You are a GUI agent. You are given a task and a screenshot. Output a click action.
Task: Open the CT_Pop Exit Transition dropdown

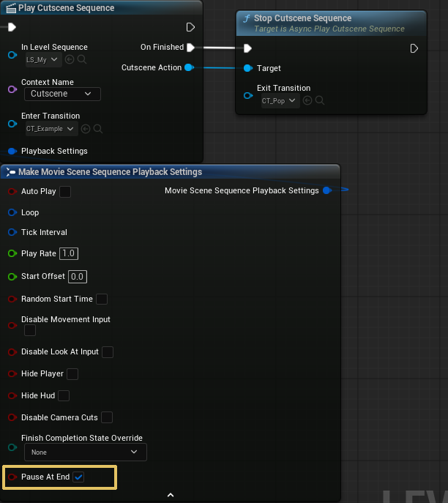tap(280, 101)
